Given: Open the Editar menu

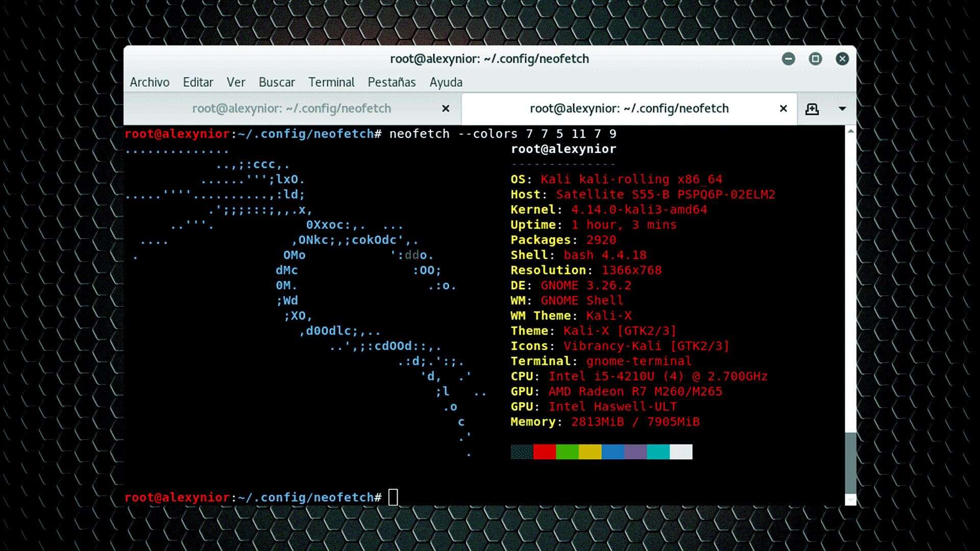Looking at the screenshot, I should coord(198,82).
